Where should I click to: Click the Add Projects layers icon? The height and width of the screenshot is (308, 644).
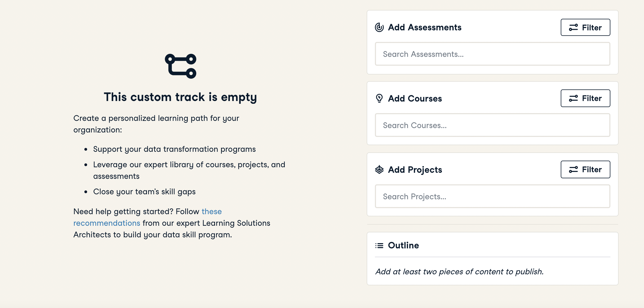(x=379, y=169)
